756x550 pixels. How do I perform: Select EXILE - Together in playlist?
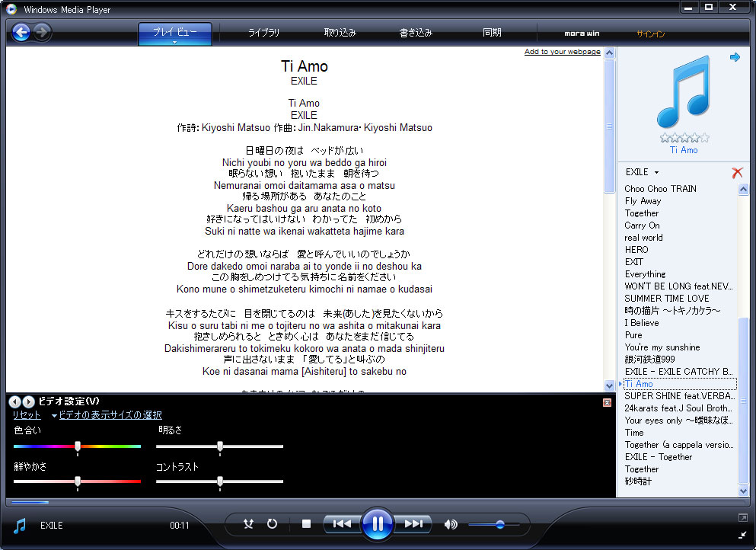click(658, 457)
